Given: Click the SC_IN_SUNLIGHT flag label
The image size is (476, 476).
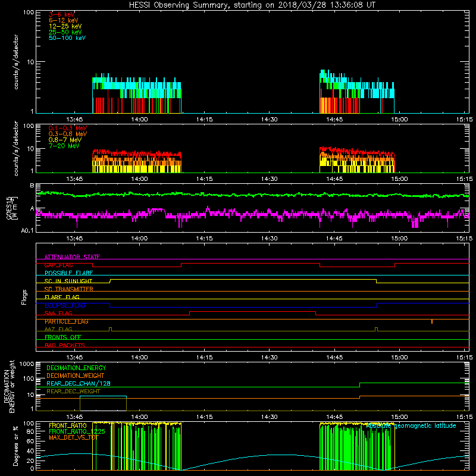Looking at the screenshot, I should pos(68,281).
